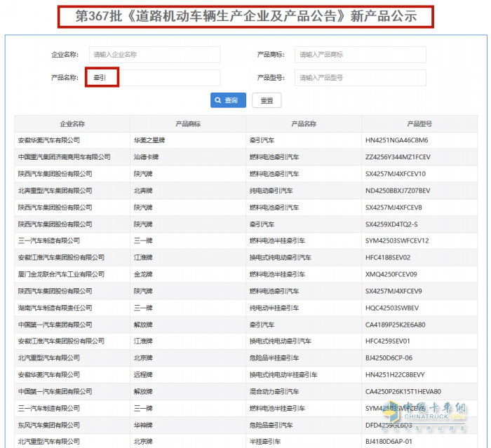491x448 pixels.
Task: Click the 企业名称 table column header
Action: click(72, 123)
